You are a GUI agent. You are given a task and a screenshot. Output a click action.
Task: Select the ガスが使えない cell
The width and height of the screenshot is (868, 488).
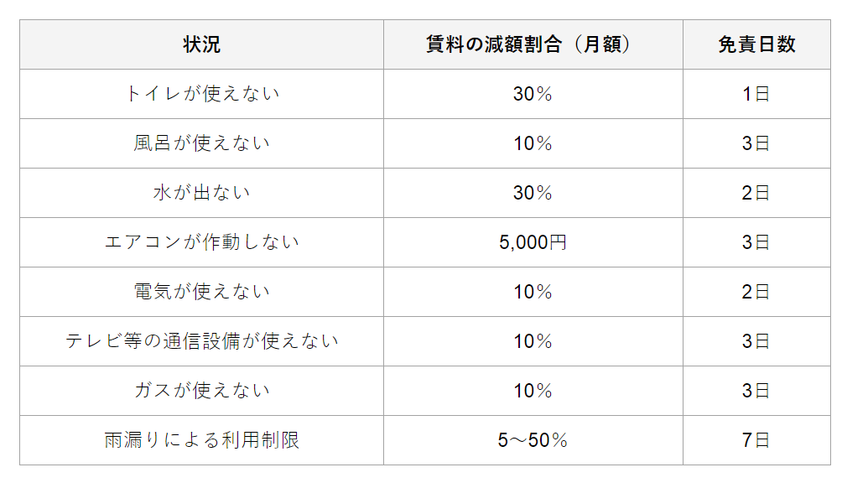click(201, 391)
